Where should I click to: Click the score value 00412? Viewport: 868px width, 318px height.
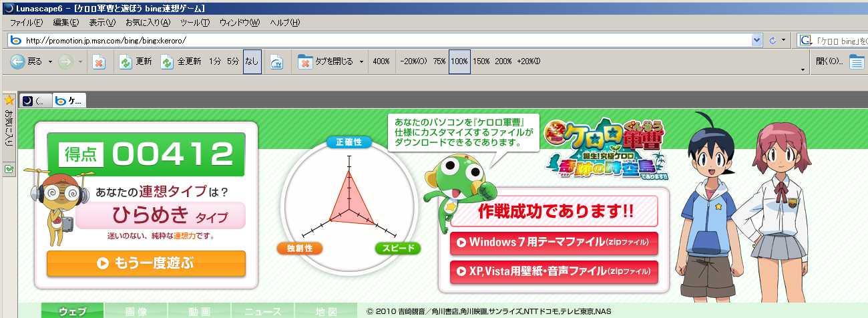pyautogui.click(x=172, y=154)
